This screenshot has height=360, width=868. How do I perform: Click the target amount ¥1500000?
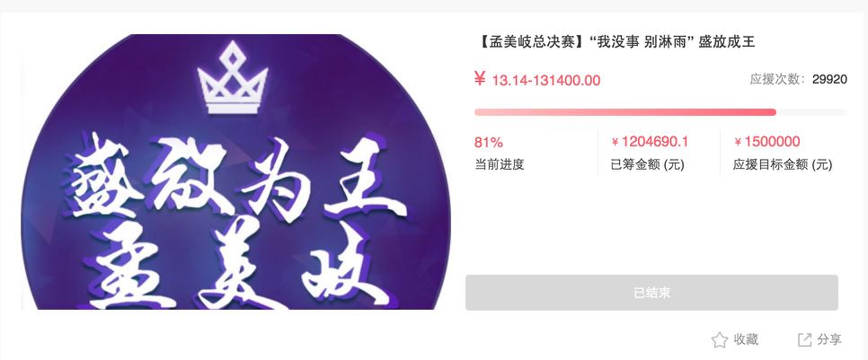pyautogui.click(x=766, y=142)
